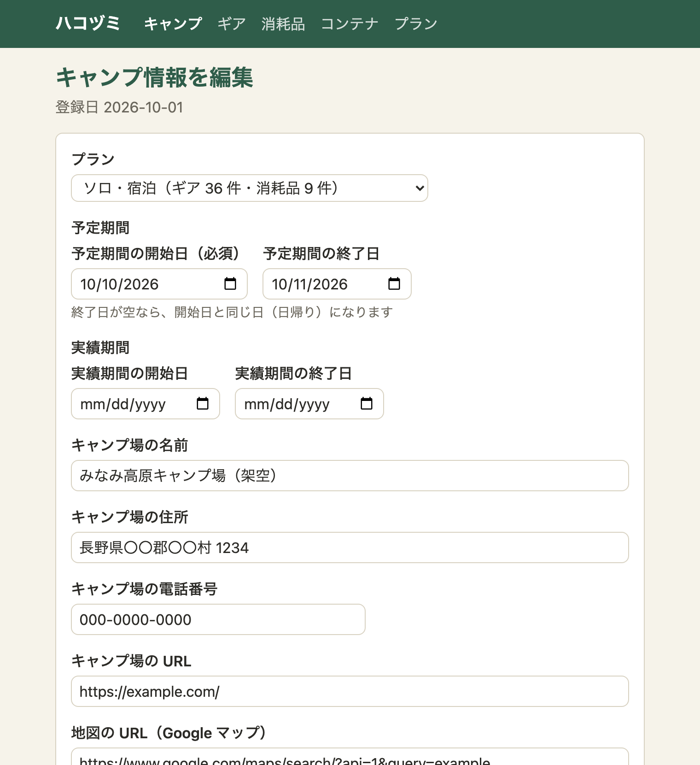The width and height of the screenshot is (700, 765).
Task: Focus the planned start date field 10/10/2026
Action: coord(159,284)
